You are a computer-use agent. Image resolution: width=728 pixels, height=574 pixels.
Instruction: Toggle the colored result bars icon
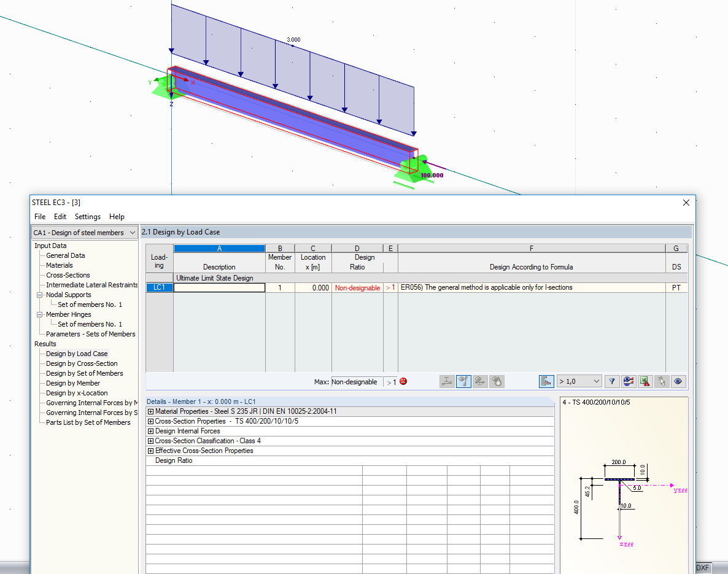[546, 382]
